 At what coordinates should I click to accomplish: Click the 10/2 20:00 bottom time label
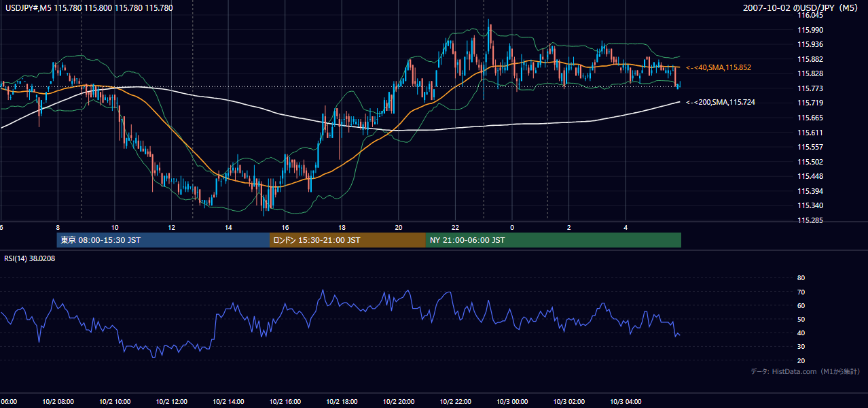(399, 402)
